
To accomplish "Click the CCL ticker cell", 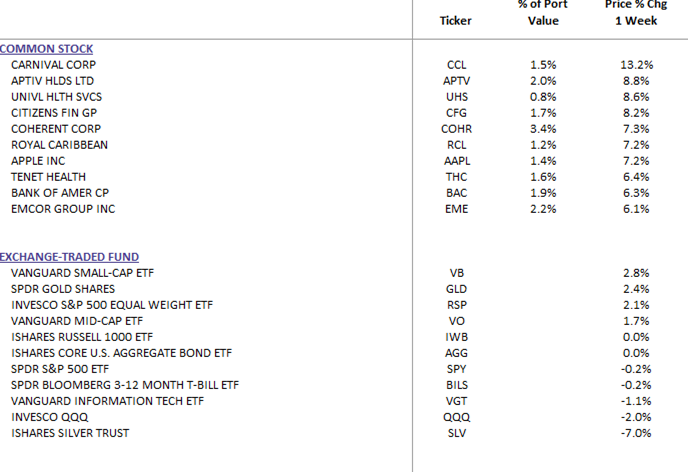I will [456, 64].
